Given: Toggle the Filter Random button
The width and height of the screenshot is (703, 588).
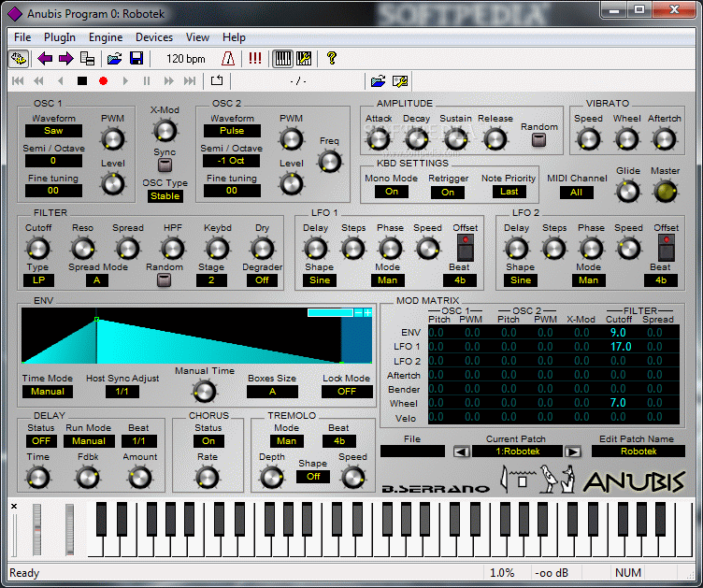Looking at the screenshot, I should pos(165,280).
